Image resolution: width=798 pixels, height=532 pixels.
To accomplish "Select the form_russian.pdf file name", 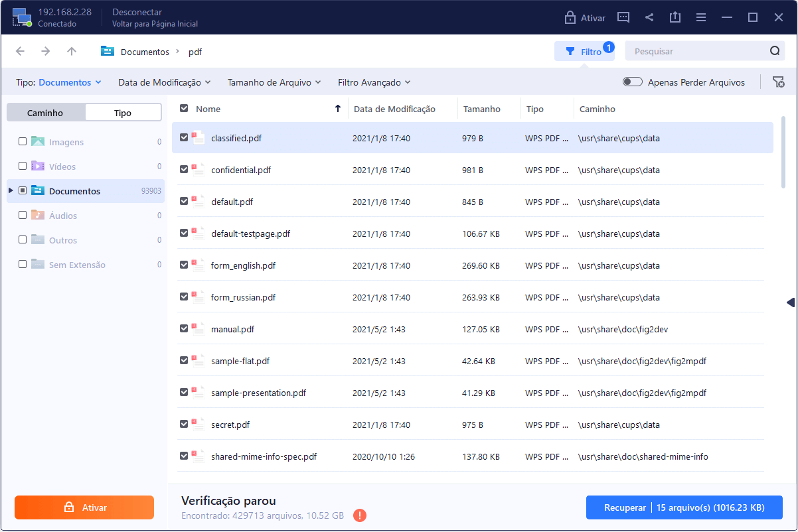I will coord(243,297).
